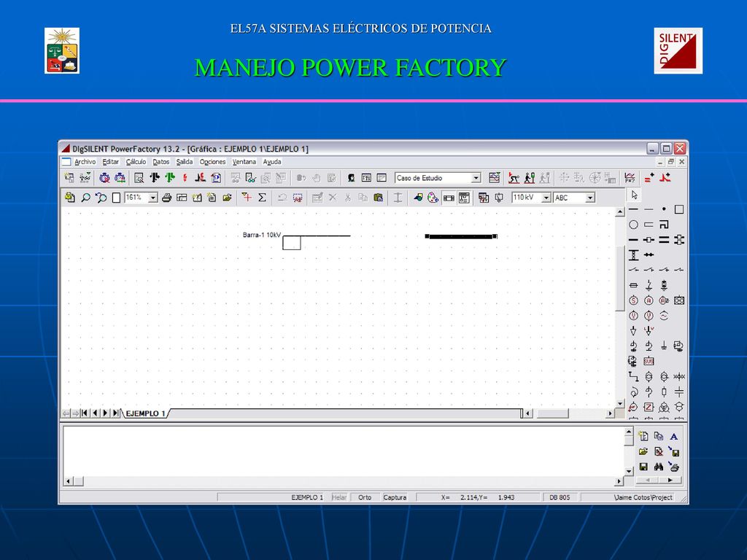Click the output window scroll down arrow
Viewport: 747px width, 560px height.
pos(629,472)
